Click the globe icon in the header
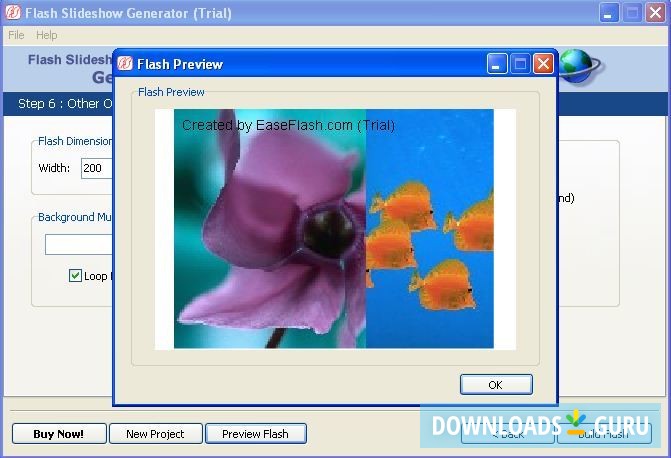The width and height of the screenshot is (671, 458). tap(580, 66)
